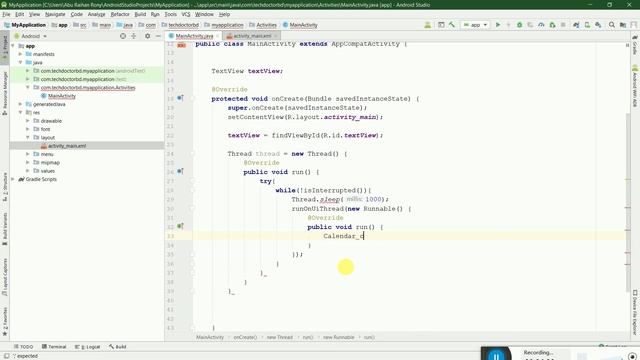Image resolution: width=640 pixels, height=360 pixels.
Task: Open Project Structure folder icon
Action: 623,25
